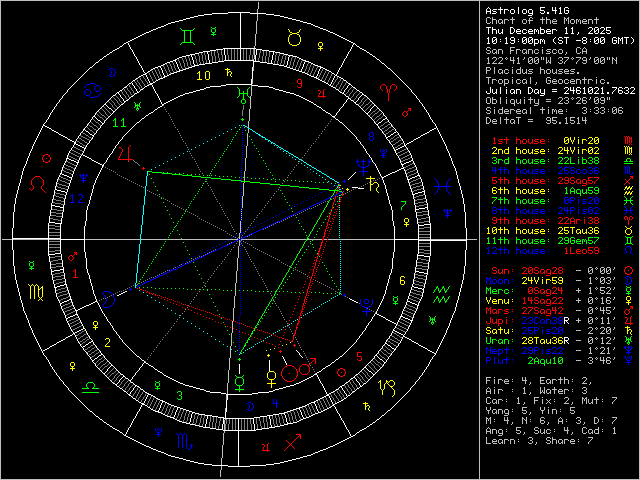Click house number 4 in the wheel

[276, 404]
